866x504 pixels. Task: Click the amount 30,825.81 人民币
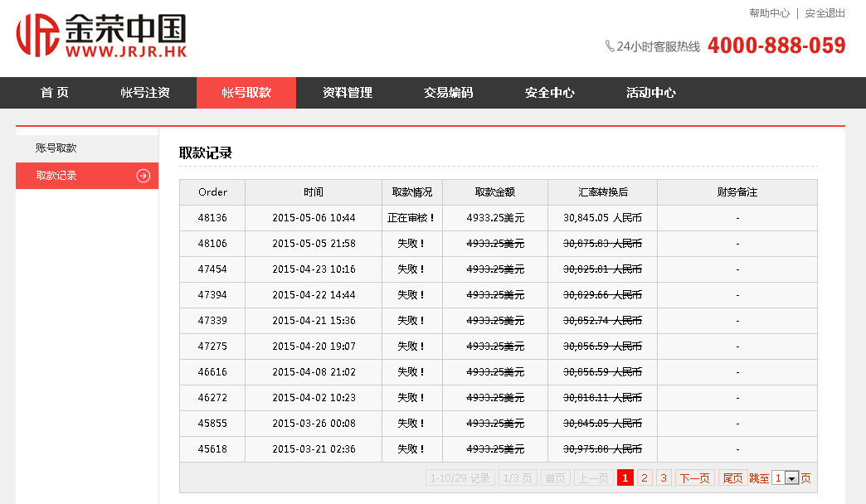tap(602, 269)
